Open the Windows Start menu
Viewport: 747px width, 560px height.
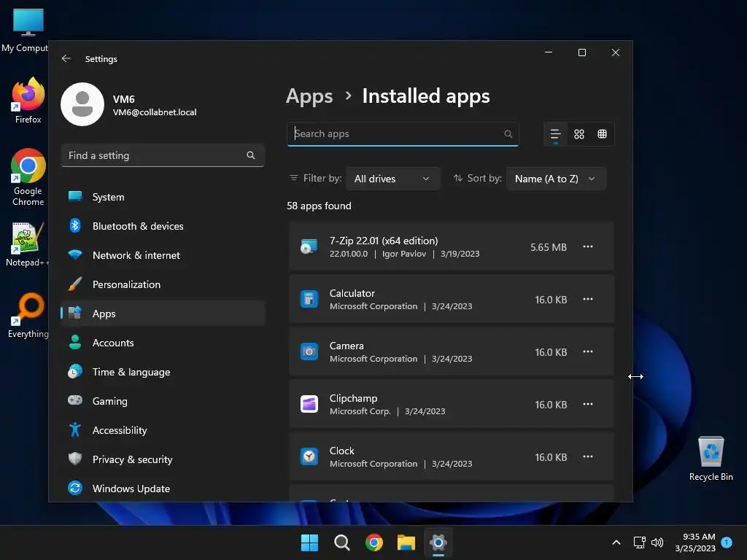click(309, 542)
